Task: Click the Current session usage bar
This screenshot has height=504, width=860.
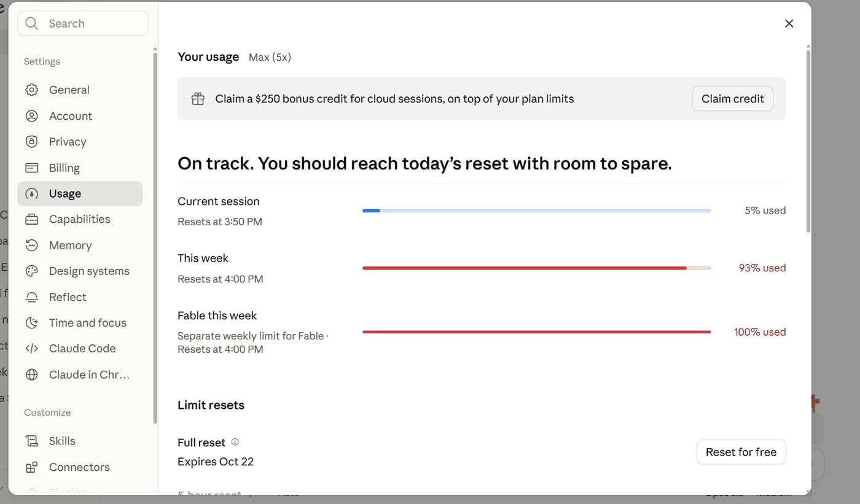Action: click(x=536, y=211)
